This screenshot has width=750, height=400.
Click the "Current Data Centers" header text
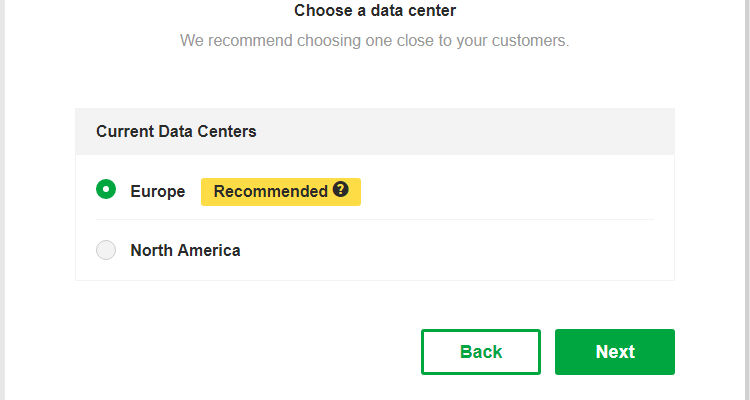click(176, 131)
